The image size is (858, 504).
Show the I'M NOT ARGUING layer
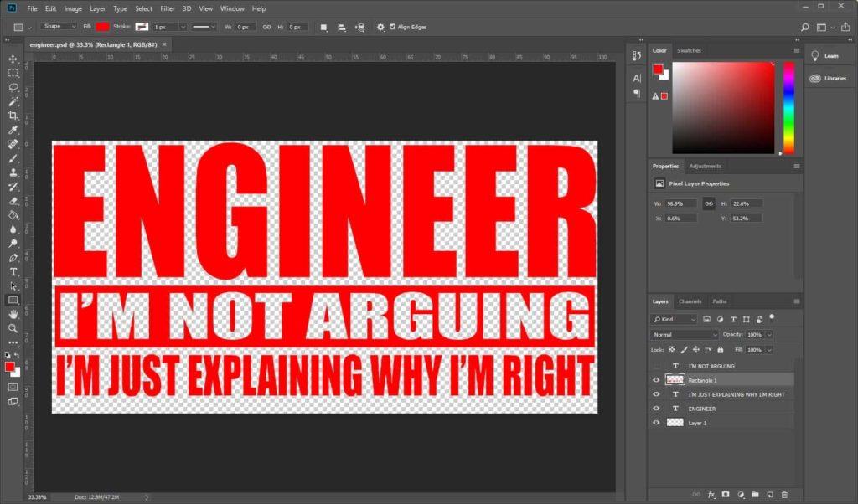656,366
